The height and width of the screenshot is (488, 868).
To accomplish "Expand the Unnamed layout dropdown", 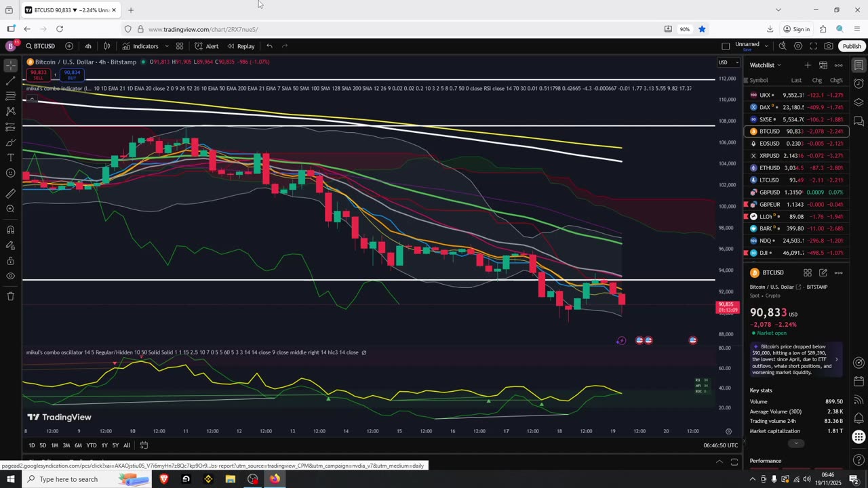I will point(766,46).
